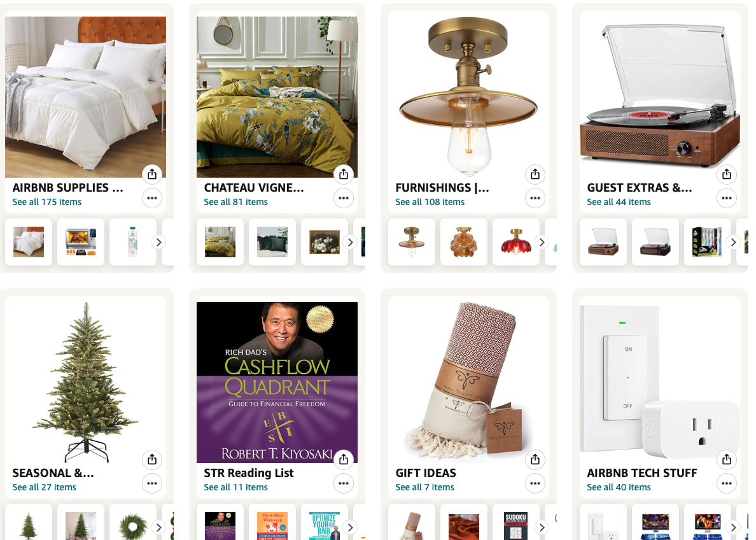Share the SEASONAL list

(x=152, y=459)
